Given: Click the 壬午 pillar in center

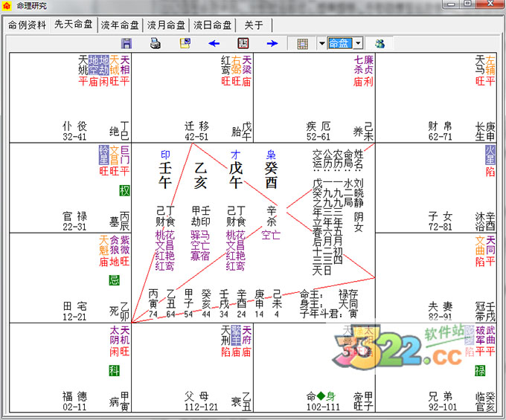Looking at the screenshot, I should (x=165, y=175).
